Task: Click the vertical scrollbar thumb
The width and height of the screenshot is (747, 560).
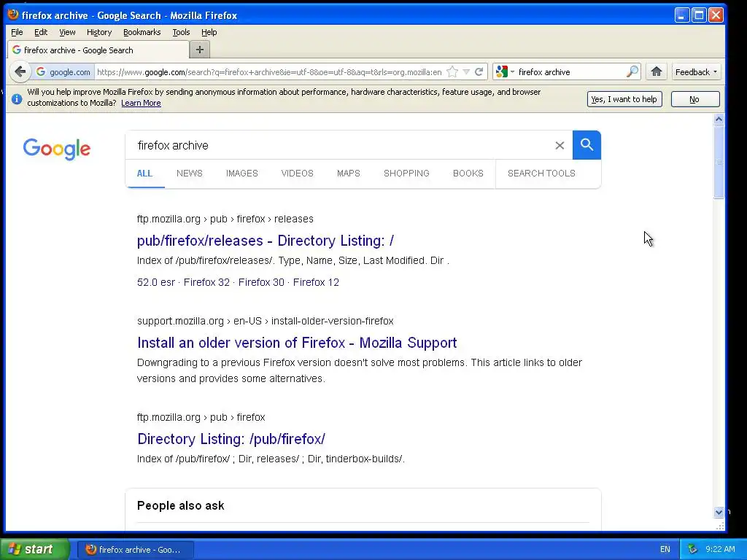Action: click(719, 162)
